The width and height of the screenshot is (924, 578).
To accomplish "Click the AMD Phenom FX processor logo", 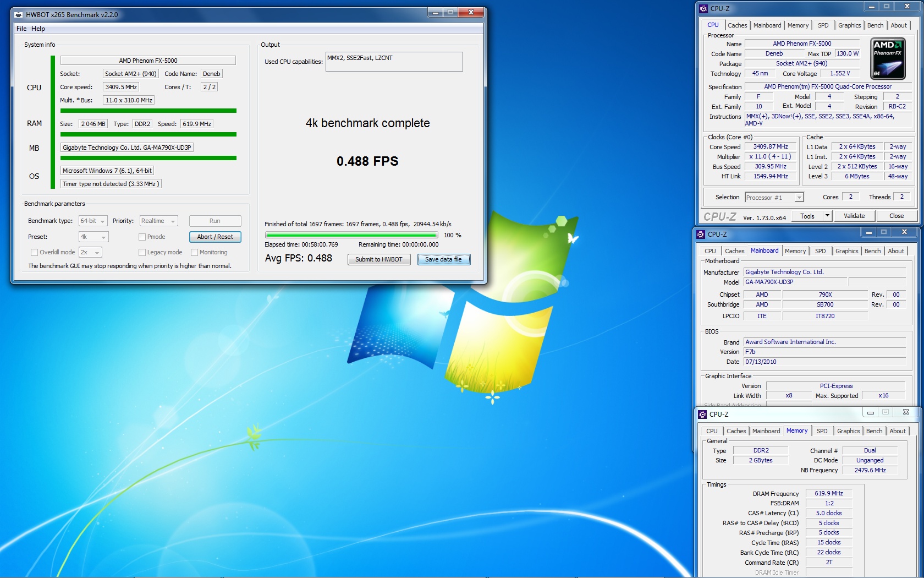I will 888,58.
